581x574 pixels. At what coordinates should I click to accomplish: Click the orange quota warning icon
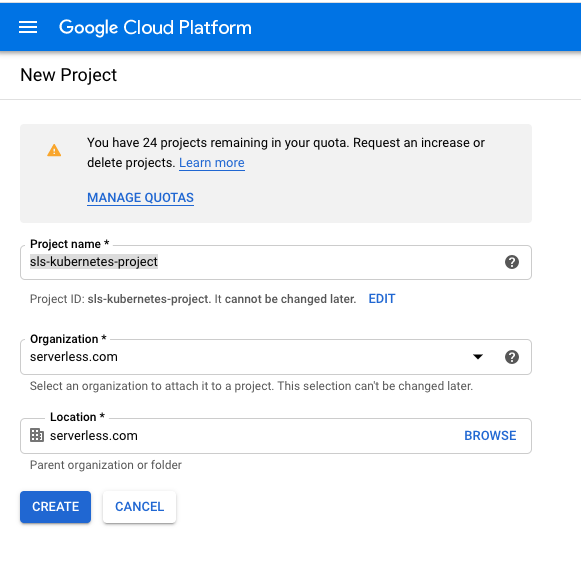tap(54, 150)
